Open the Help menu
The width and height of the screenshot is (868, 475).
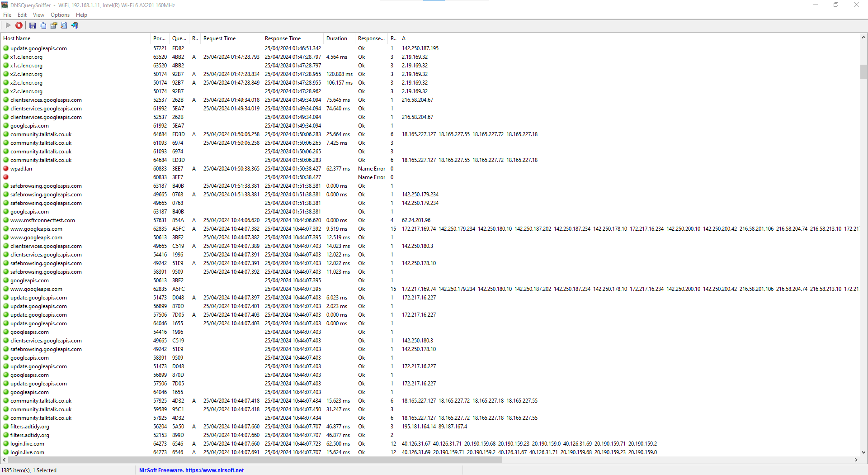click(81, 14)
